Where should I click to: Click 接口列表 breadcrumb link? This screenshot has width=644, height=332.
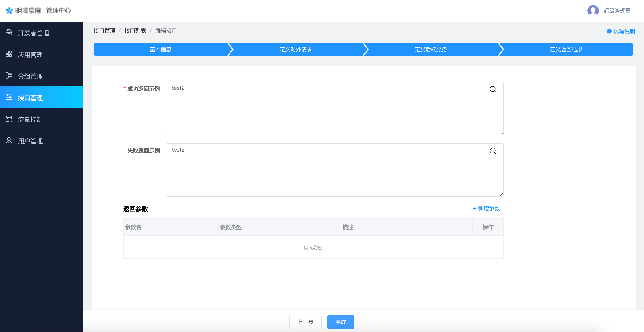point(135,30)
